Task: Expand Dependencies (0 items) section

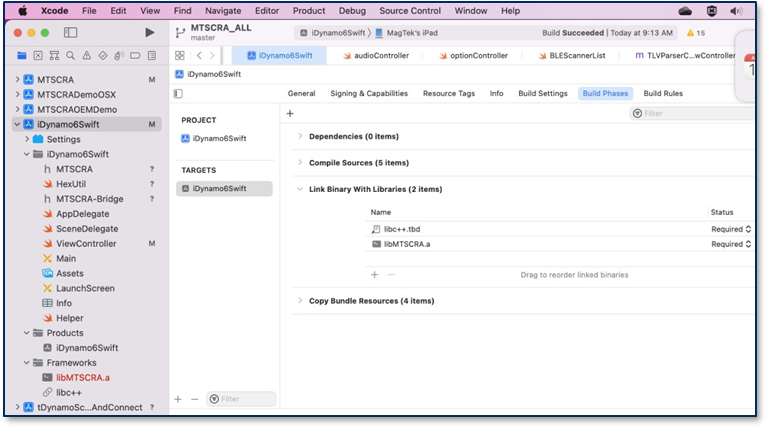Action: pyautogui.click(x=300, y=136)
